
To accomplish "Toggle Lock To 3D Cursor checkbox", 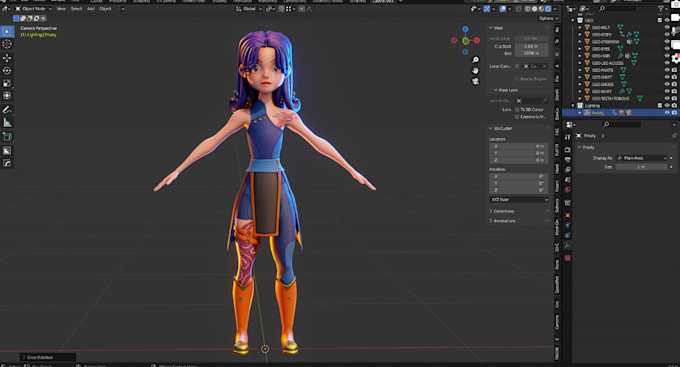I will click(517, 110).
